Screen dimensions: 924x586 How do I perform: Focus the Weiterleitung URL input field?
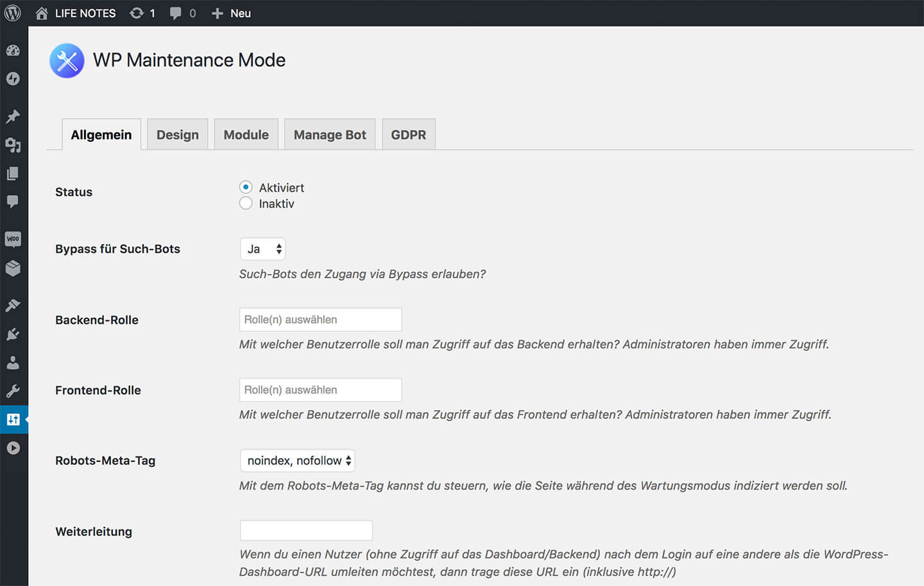(x=306, y=530)
